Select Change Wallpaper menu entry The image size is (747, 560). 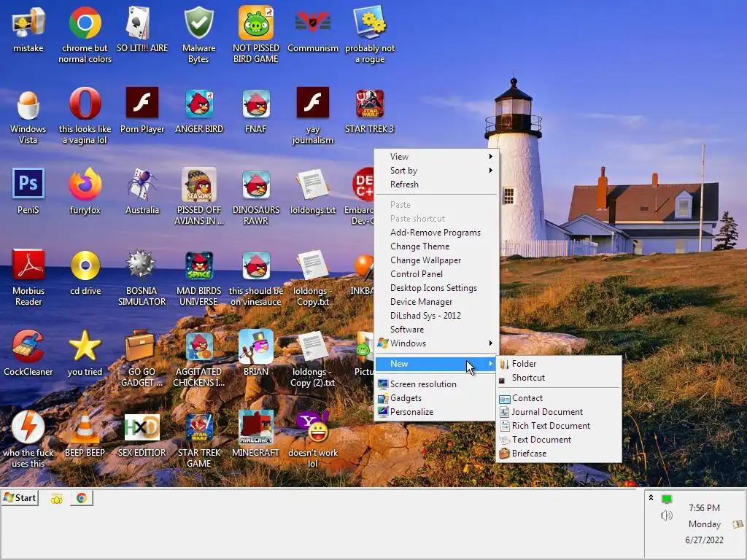pyautogui.click(x=436, y=260)
